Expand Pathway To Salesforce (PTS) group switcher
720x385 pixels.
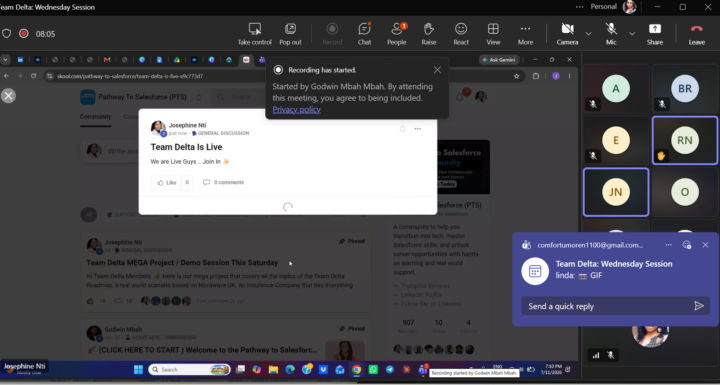pos(198,97)
